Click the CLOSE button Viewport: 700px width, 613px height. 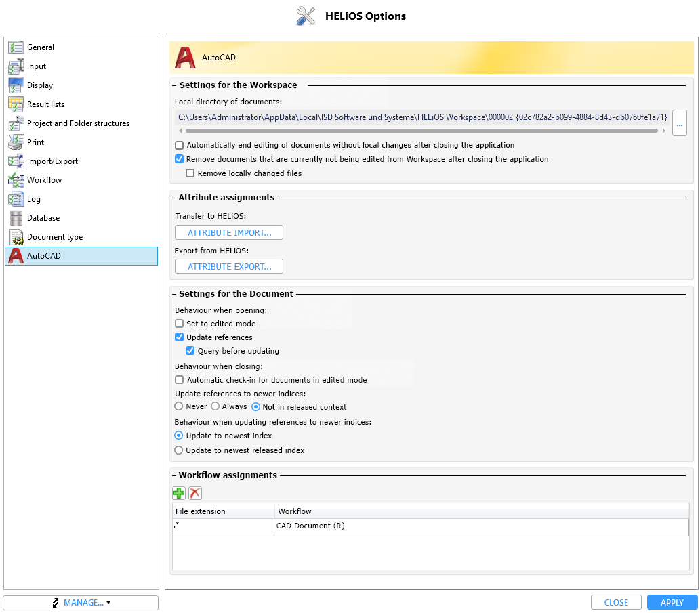[x=616, y=603]
